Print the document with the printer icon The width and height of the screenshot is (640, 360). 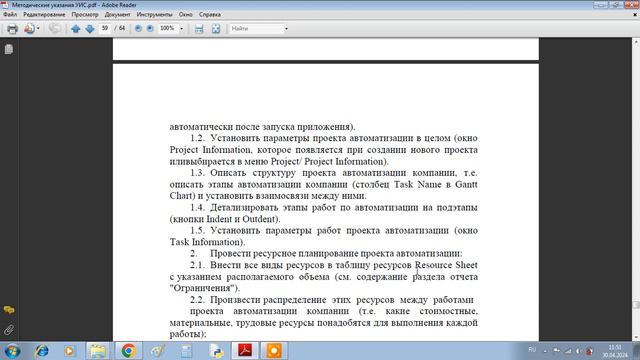tap(12, 29)
